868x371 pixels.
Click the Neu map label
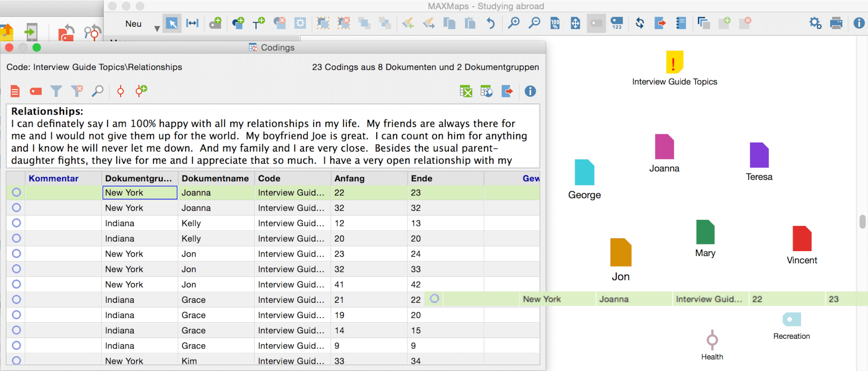coord(133,24)
